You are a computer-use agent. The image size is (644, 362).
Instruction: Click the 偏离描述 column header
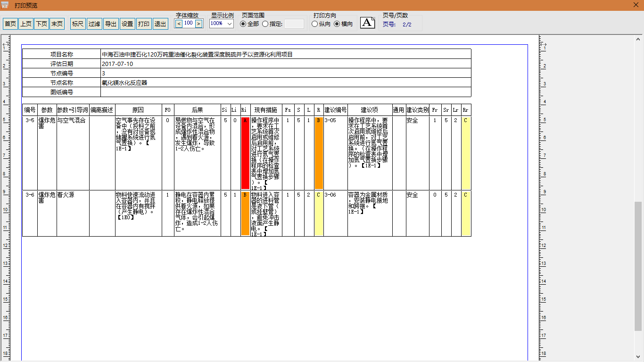coord(102,110)
